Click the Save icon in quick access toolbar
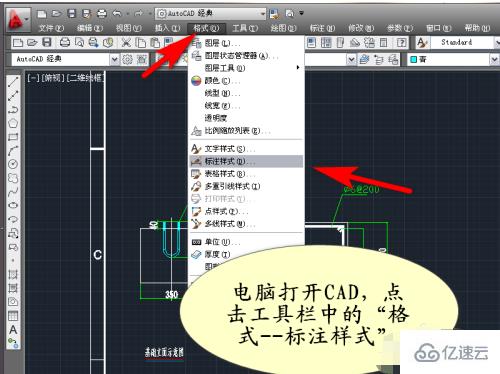Screen dimensions: 500x374 tap(72, 14)
